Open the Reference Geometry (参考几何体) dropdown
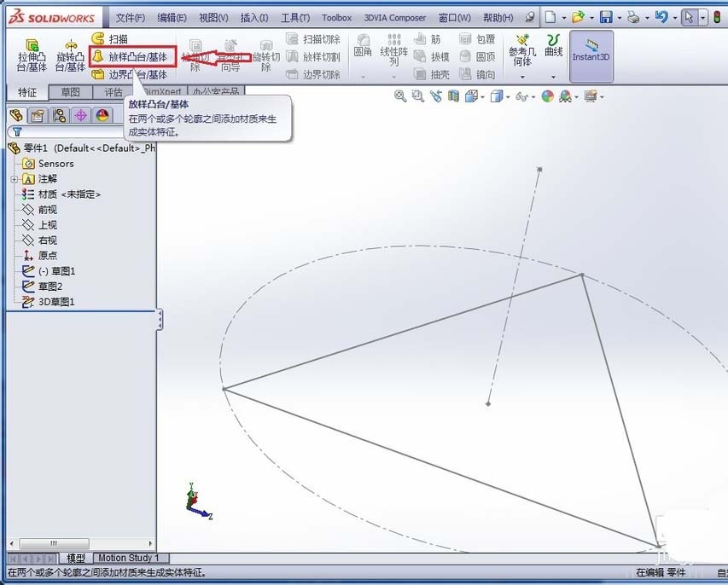This screenshot has height=585, width=728. [x=523, y=54]
